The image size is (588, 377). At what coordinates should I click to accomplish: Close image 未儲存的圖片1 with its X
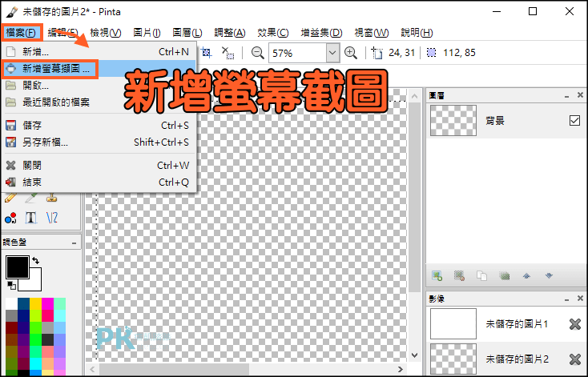pos(575,324)
